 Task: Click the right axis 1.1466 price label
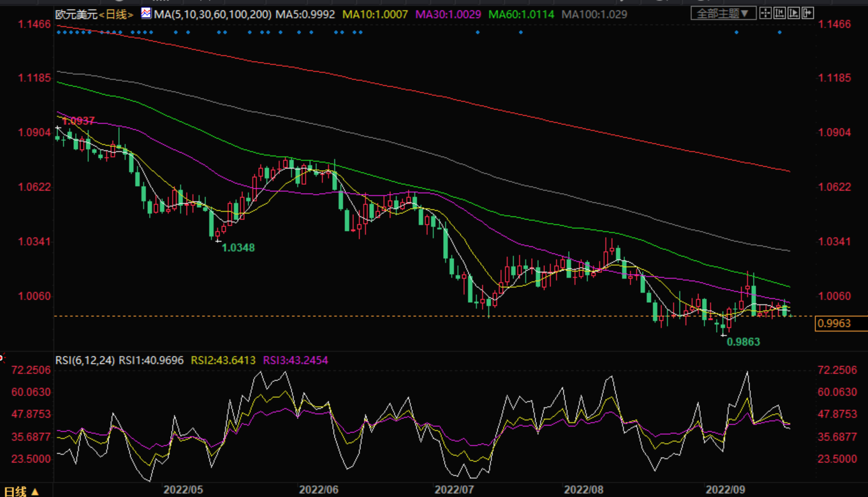coord(835,24)
